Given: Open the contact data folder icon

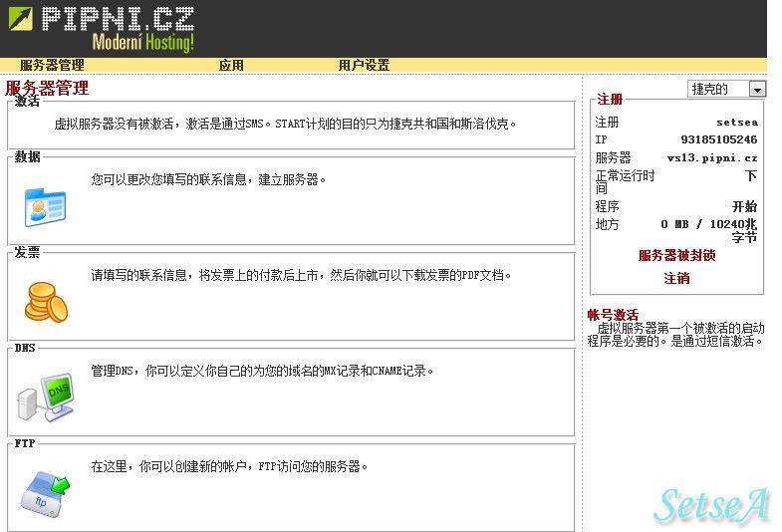Looking at the screenshot, I should [x=45, y=207].
